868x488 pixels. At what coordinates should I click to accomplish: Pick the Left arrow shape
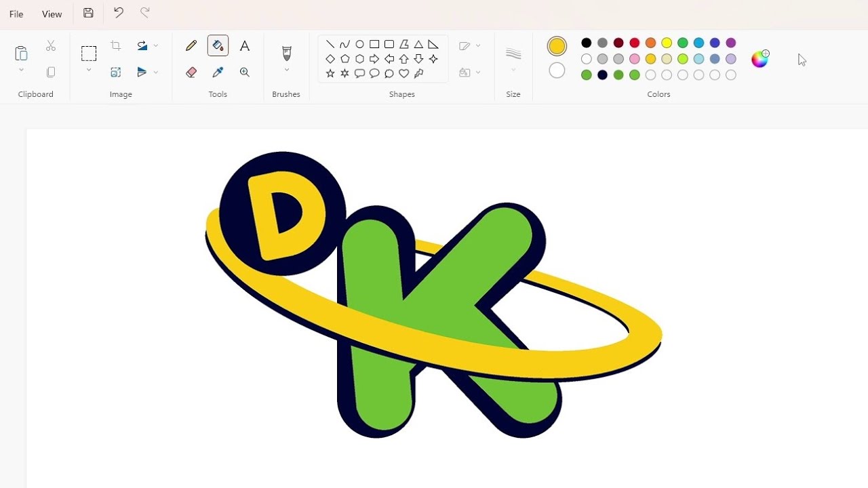tap(389, 59)
